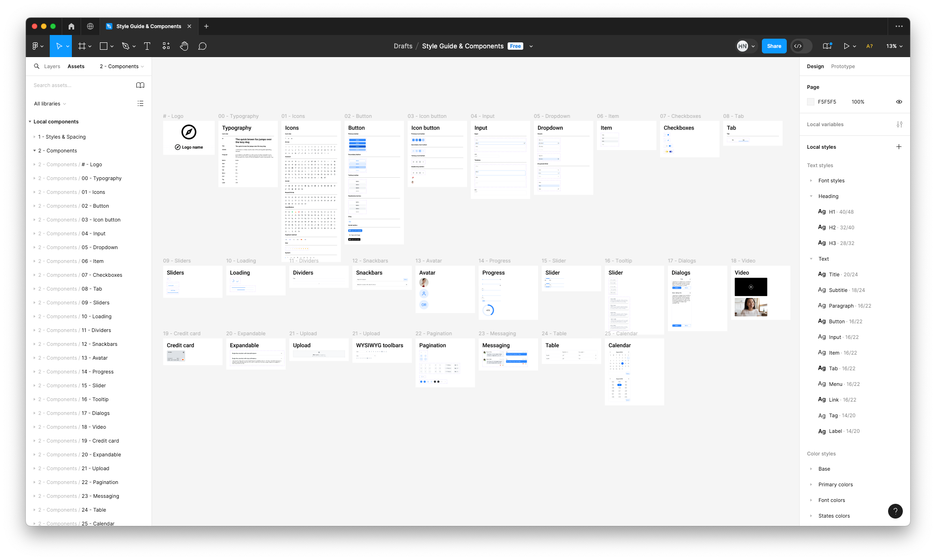Switch assets to list view
936x560 pixels.
(140, 104)
